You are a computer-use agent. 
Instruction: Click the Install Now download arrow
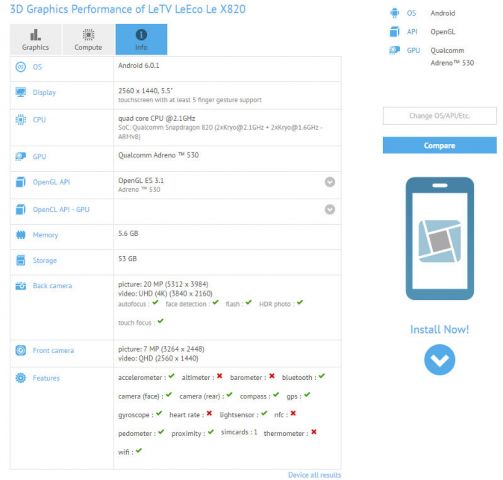tap(440, 360)
